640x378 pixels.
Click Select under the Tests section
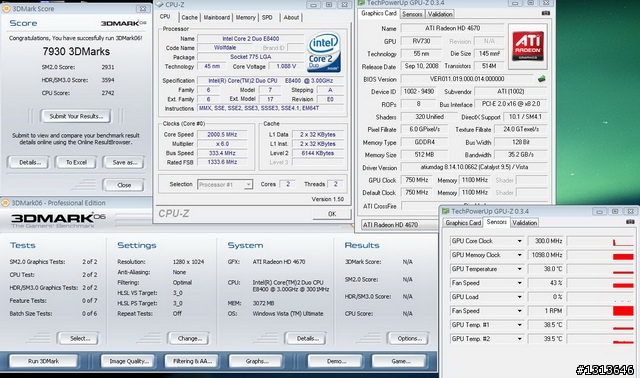pos(79,338)
